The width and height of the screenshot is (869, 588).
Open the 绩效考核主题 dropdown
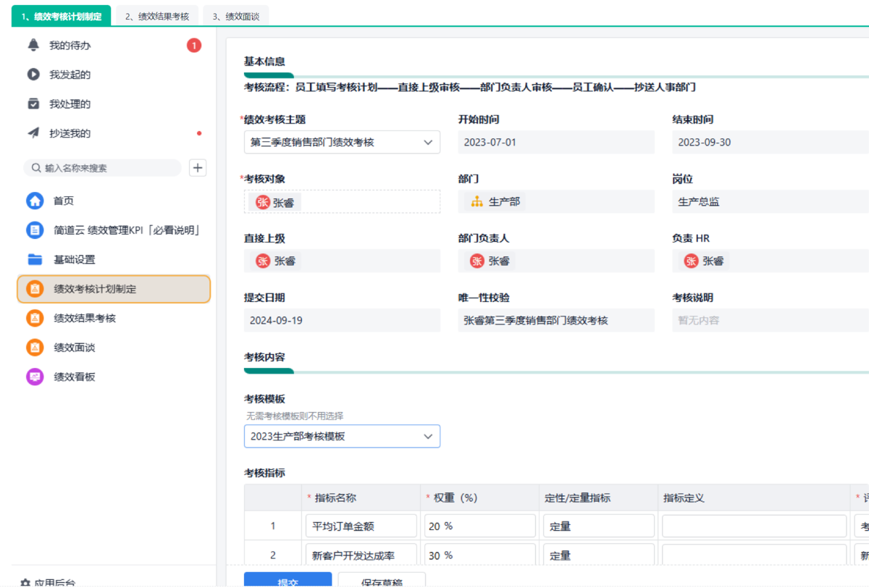tap(342, 143)
